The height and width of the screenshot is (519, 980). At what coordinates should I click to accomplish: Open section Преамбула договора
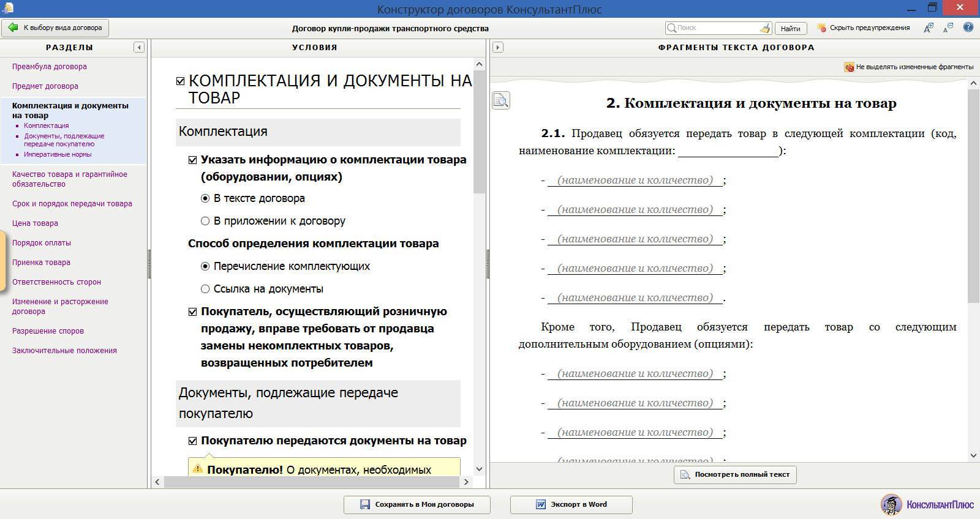tap(49, 67)
